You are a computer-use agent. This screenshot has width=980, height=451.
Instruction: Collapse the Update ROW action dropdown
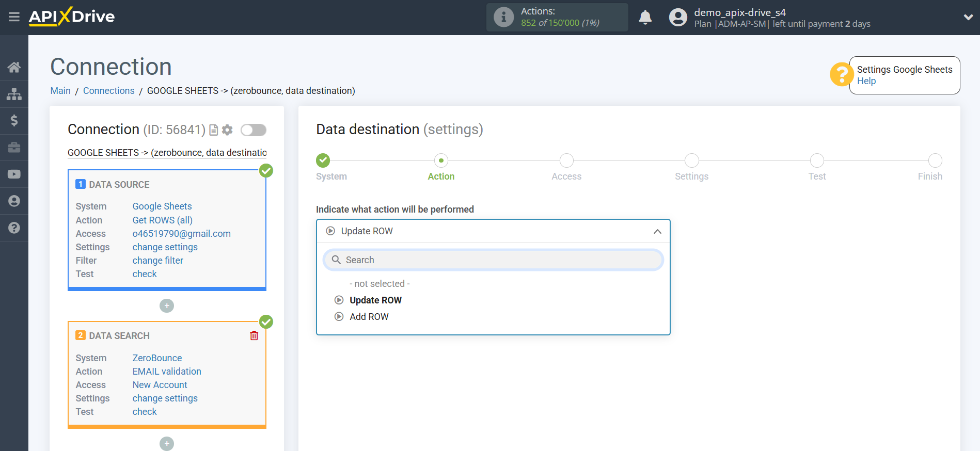pyautogui.click(x=657, y=231)
